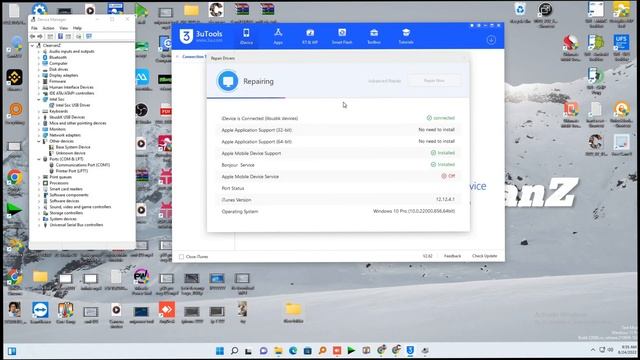Select Communications Port (COM1)
This screenshot has height=360, width=640.
tap(82, 165)
